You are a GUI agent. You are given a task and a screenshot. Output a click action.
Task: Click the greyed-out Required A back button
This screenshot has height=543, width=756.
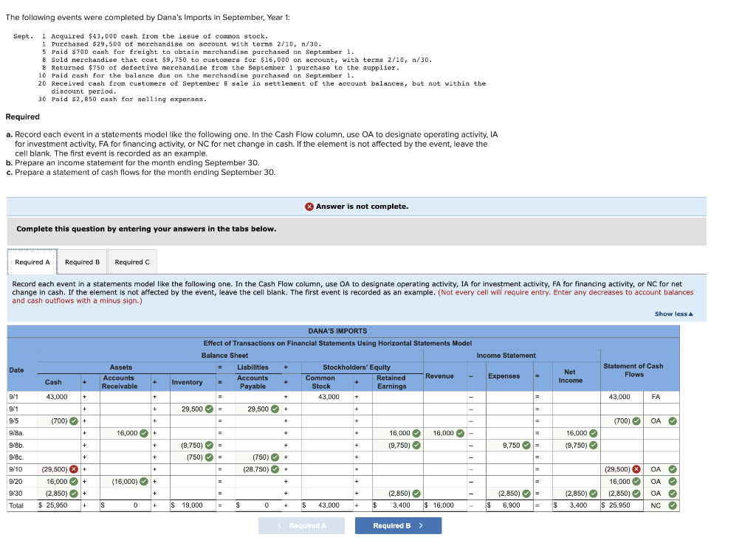(x=301, y=525)
